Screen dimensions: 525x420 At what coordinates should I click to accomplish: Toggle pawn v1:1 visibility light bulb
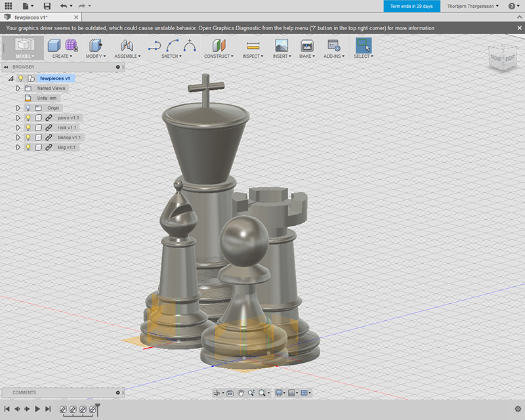tap(28, 118)
